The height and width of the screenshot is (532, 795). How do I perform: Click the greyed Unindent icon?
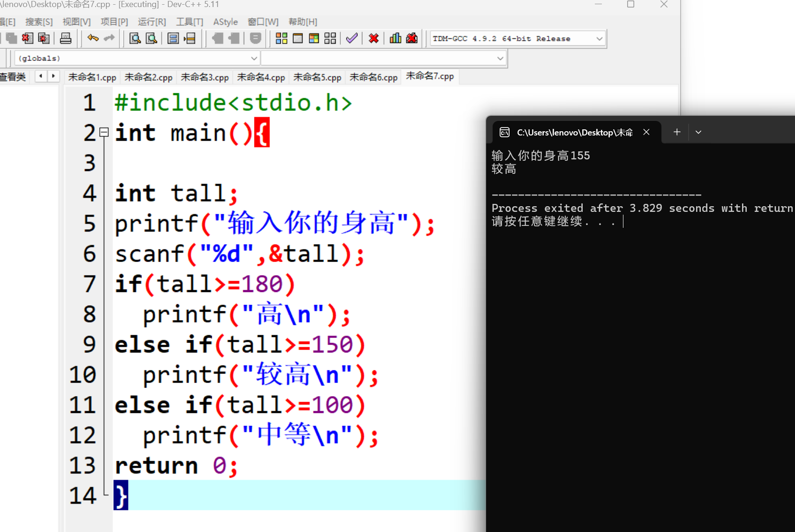pos(234,38)
